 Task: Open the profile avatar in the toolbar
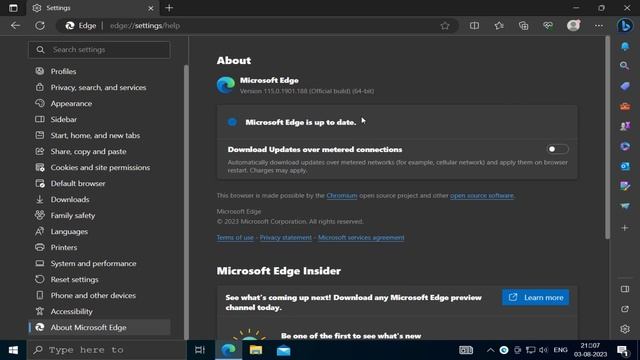pyautogui.click(x=573, y=26)
